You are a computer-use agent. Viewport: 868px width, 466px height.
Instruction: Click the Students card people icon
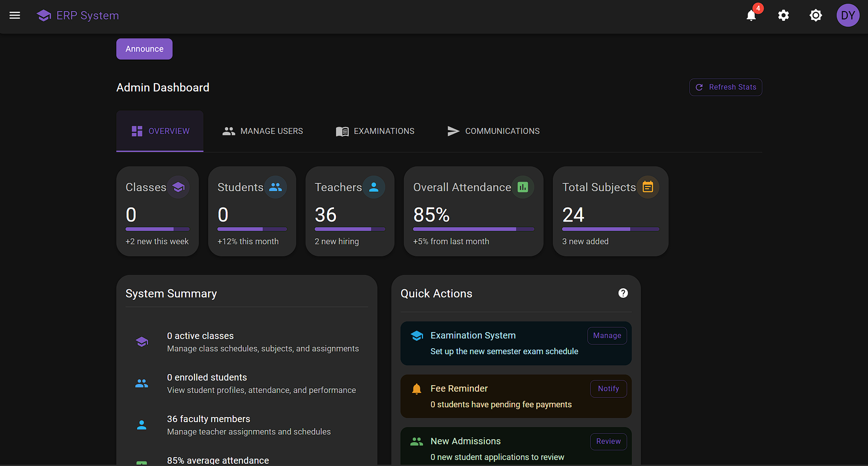coord(275,187)
